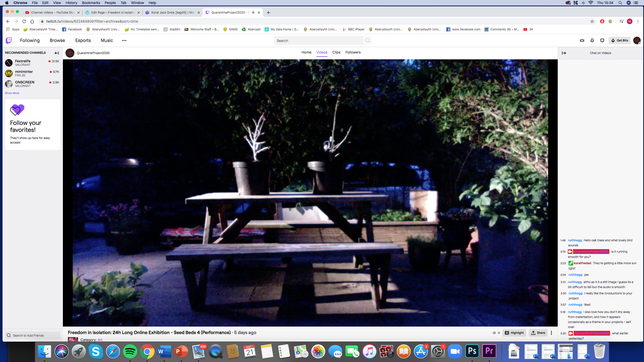The image size is (644, 362).
Task: Click the Get Bits button
Action: (x=620, y=40)
